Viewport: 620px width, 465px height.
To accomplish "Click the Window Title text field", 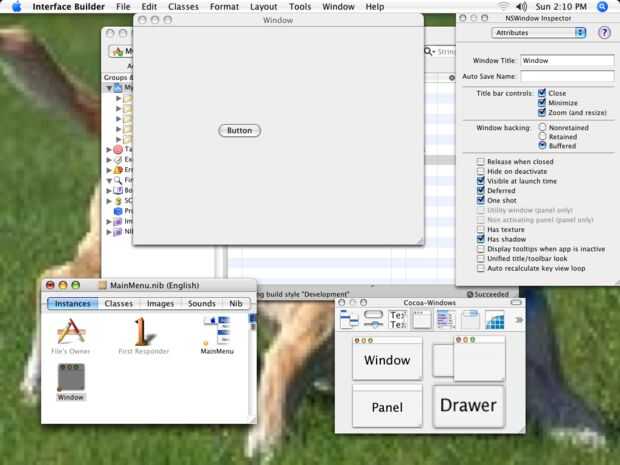I will pos(567,60).
